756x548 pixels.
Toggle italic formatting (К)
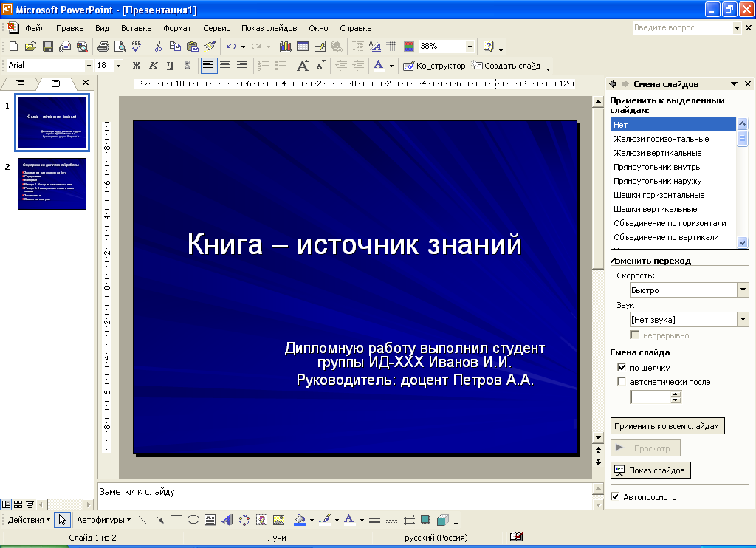(x=154, y=65)
